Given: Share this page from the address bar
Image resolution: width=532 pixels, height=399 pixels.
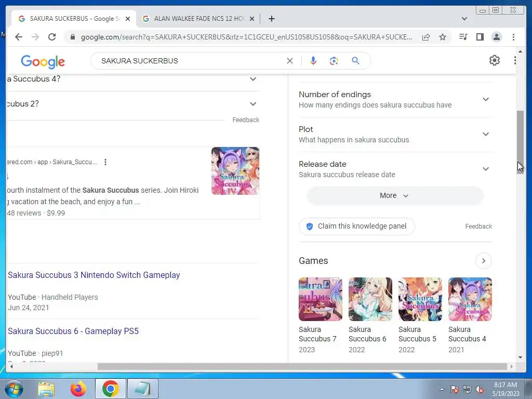Looking at the screenshot, I should [x=426, y=37].
